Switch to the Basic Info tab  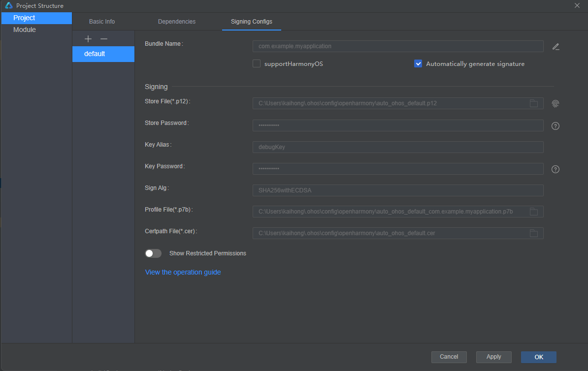[x=102, y=22]
